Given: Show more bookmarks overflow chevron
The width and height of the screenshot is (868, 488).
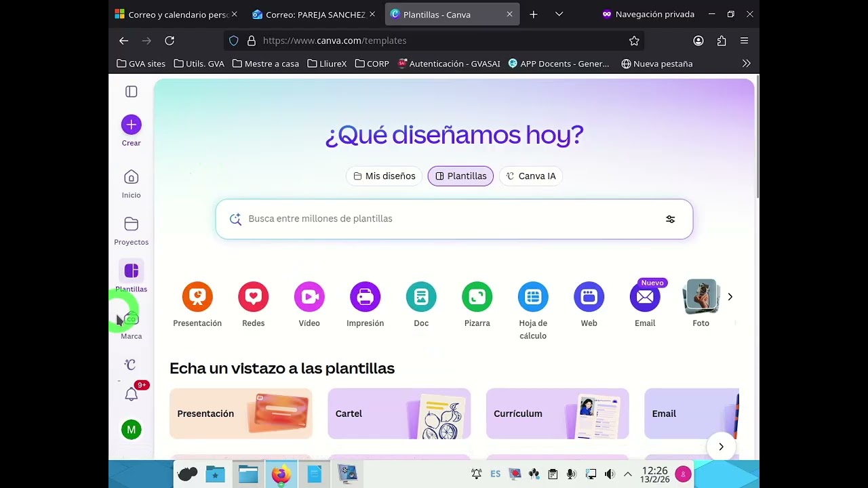Looking at the screenshot, I should pyautogui.click(x=746, y=64).
